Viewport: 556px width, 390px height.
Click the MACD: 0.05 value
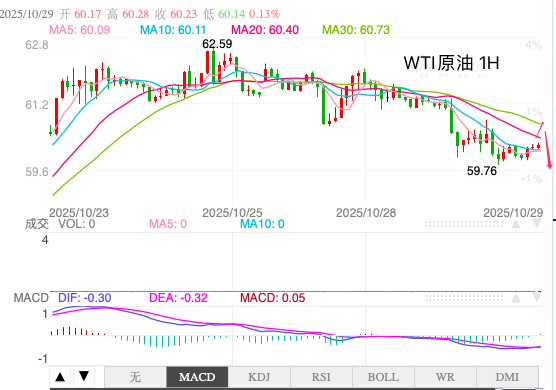coord(272,298)
